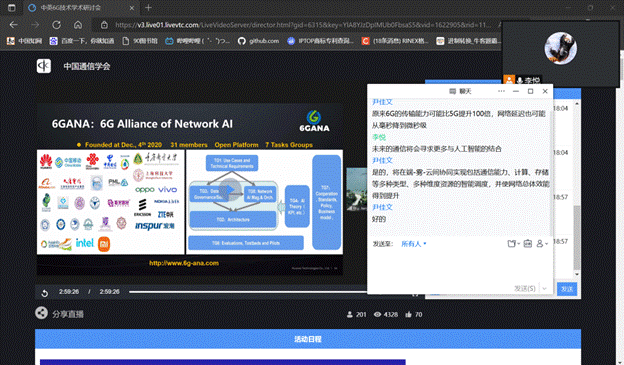
Task: Open a new browser tab with plus
Action: [148, 8]
